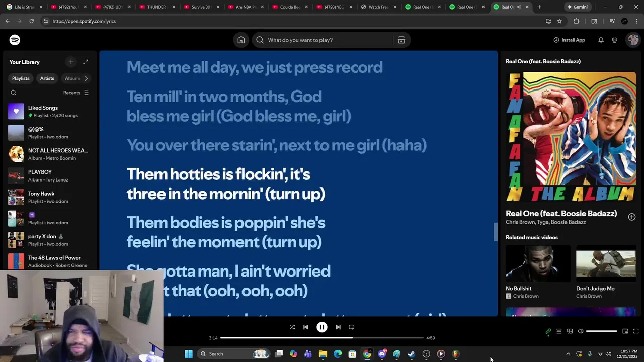Select the Artists filter chip
Image resolution: width=644 pixels, height=362 pixels.
47,78
